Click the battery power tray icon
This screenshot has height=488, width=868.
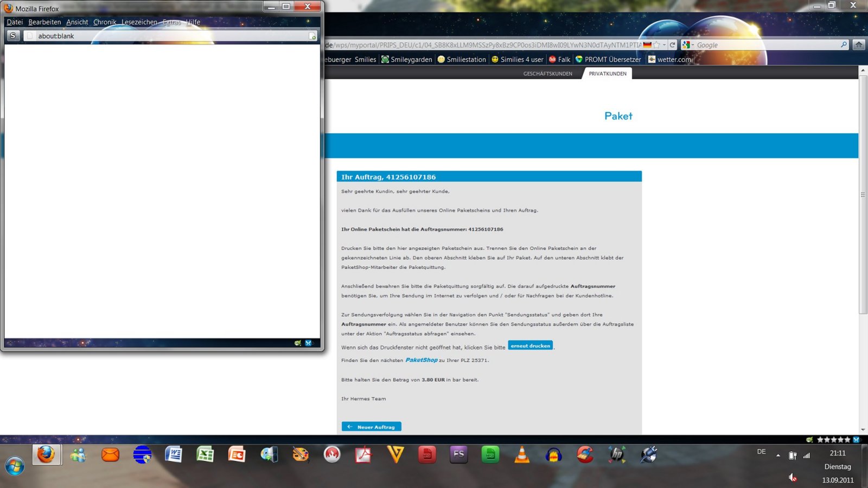(x=793, y=455)
